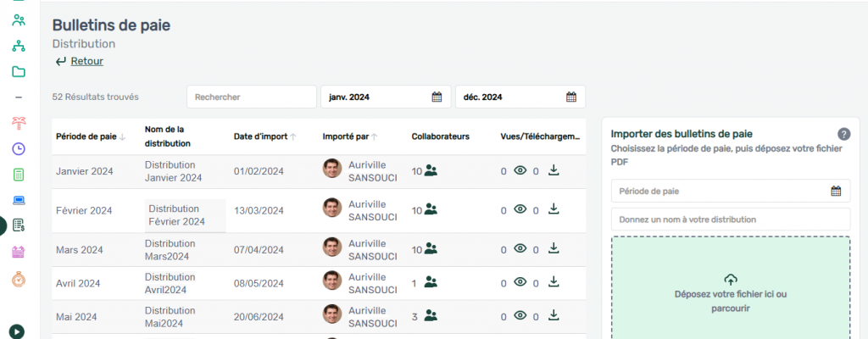This screenshot has height=339, width=868.
Task: Sort by Importé par column header
Action: click(x=349, y=136)
